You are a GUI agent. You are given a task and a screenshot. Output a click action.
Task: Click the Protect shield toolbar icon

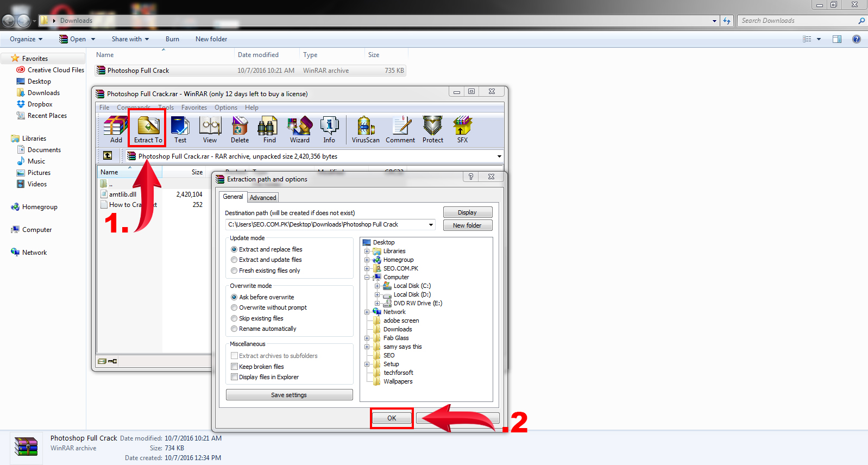click(x=433, y=130)
